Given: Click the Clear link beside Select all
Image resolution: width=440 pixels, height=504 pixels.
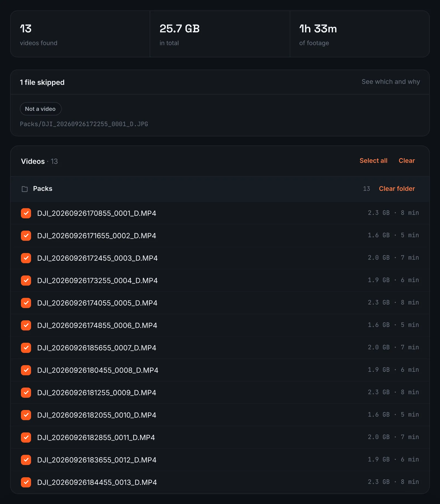Looking at the screenshot, I should pyautogui.click(x=407, y=161).
